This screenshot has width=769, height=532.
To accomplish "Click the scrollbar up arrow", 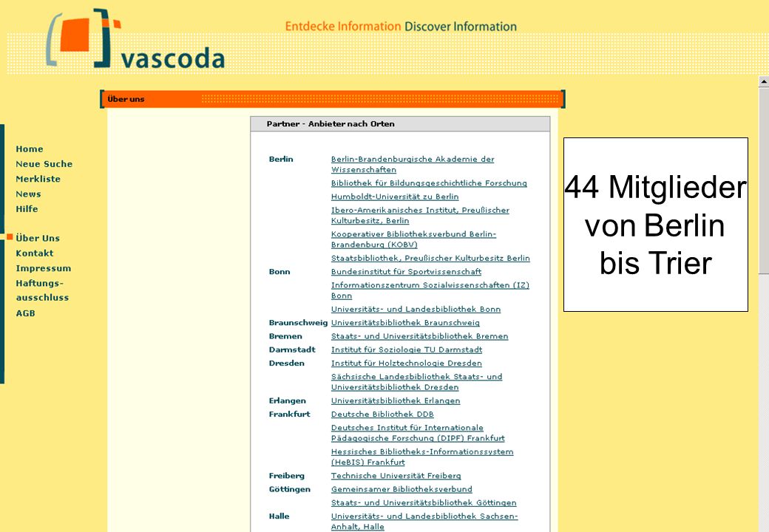I will point(764,81).
